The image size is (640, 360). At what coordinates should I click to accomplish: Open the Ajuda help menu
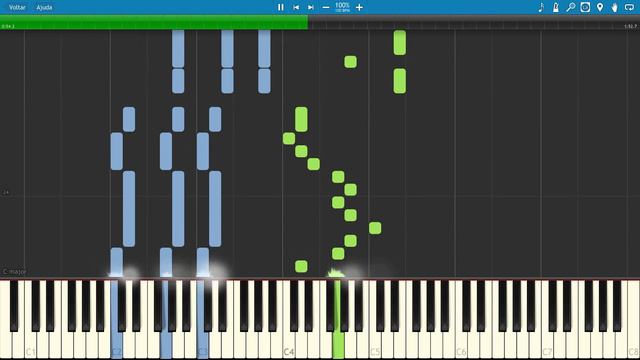[44, 7]
